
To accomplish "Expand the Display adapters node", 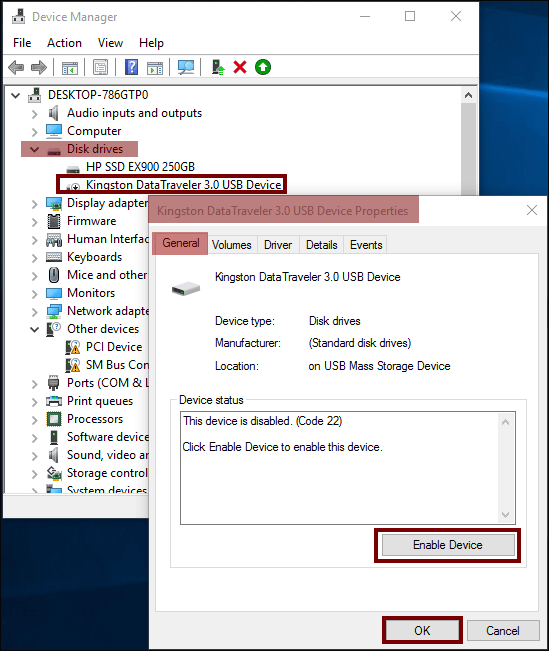I will 34,203.
